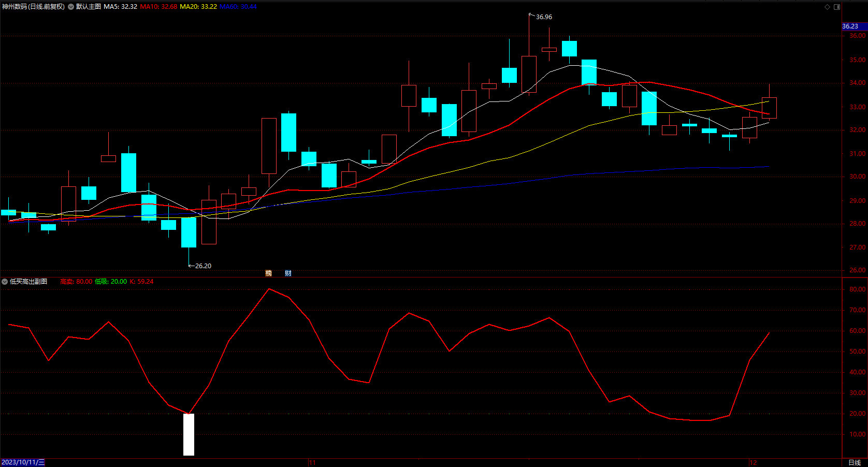Click the MA60: 30.44 value
868x467 pixels.
(238, 7)
